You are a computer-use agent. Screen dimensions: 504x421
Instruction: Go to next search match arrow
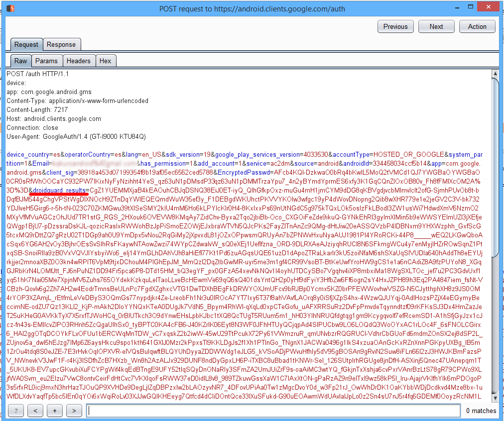click(74, 411)
